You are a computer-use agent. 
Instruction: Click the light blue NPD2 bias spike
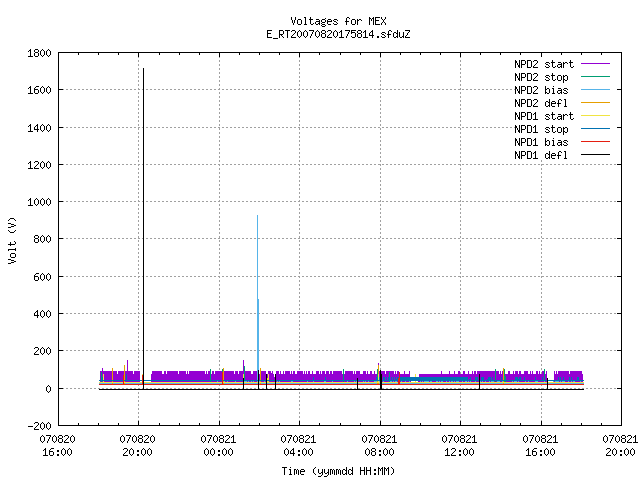[x=258, y=294]
